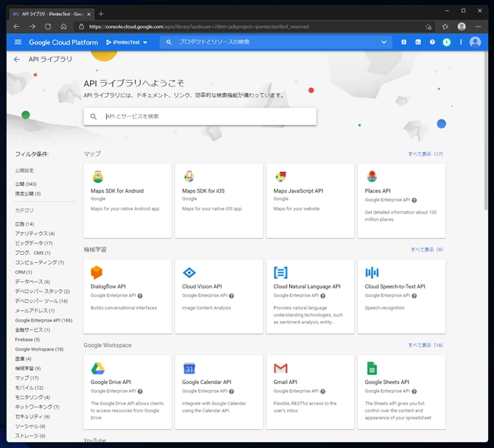The height and width of the screenshot is (448, 494).
Task: Open the Cloud Vision API card
Action: pyautogui.click(x=219, y=296)
